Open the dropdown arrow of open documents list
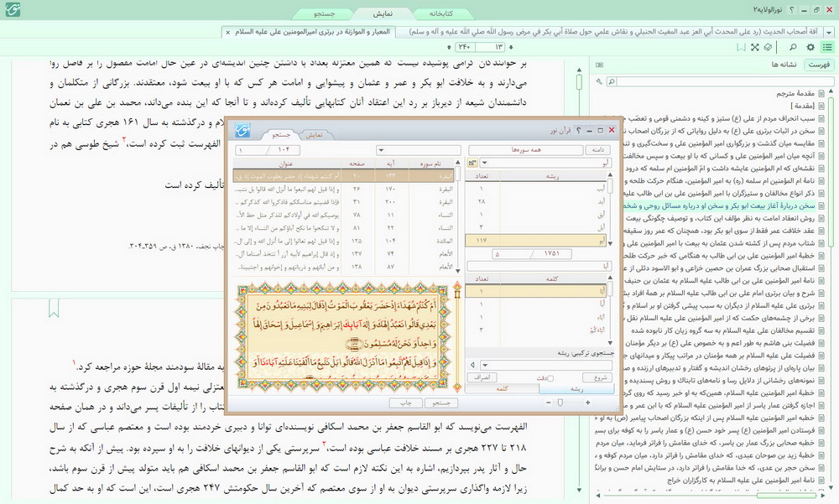The height and width of the screenshot is (504, 839). [829, 32]
